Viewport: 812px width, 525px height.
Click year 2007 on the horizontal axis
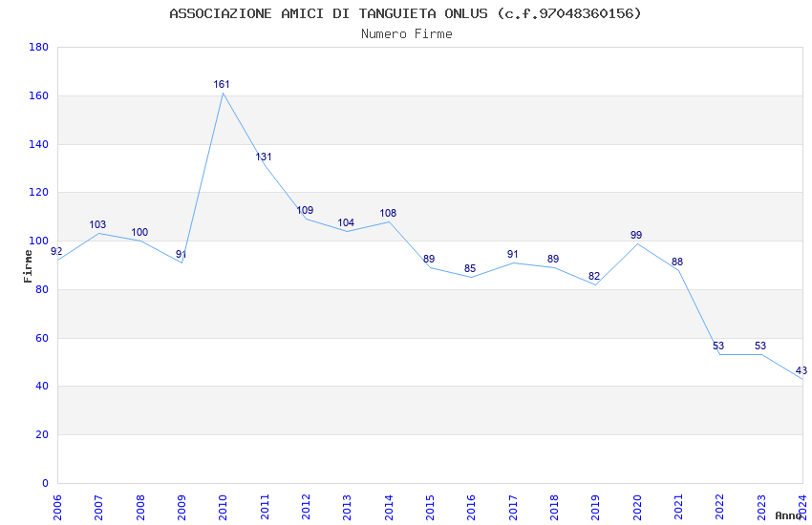(99, 508)
